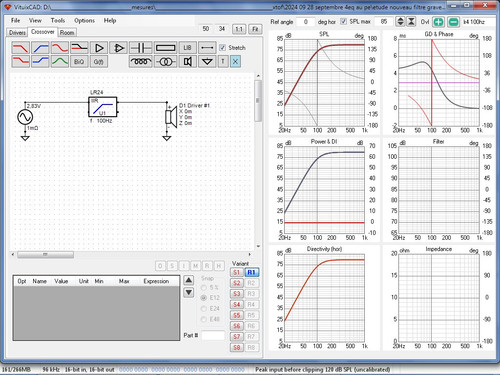The image size is (500, 375).
Task: Add a blue high-shelf filter block
Action: (40, 61)
